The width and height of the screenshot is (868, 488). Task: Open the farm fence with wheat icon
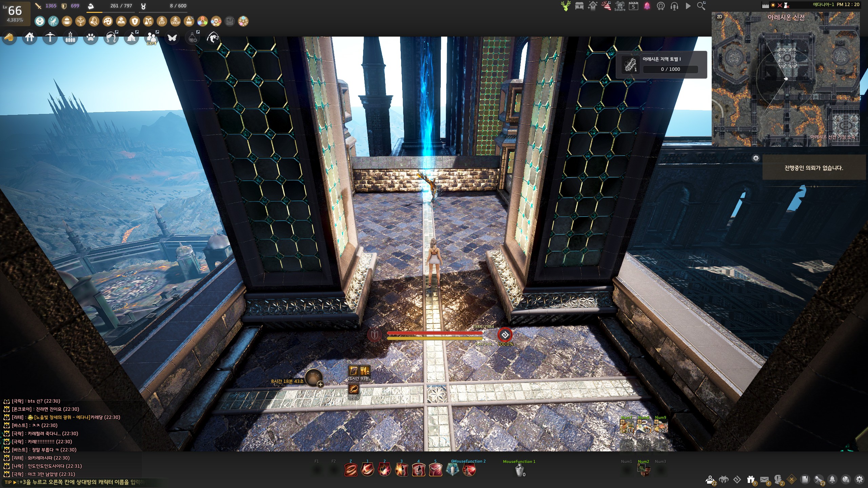[x=70, y=37]
